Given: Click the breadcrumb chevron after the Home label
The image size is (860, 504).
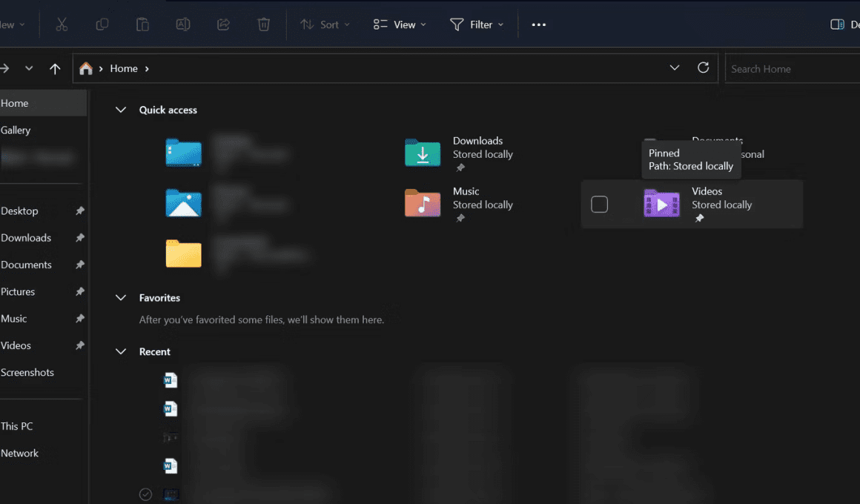Looking at the screenshot, I should (x=147, y=68).
